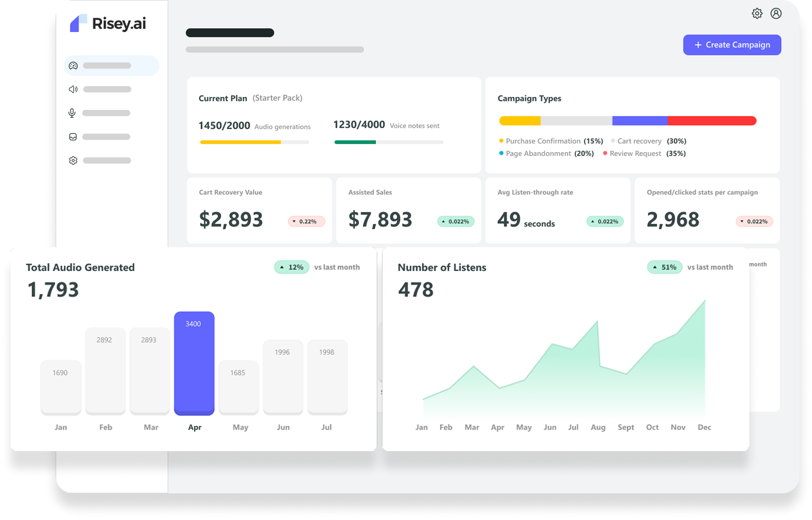Click the Create Campaign button
812x520 pixels.
732,45
